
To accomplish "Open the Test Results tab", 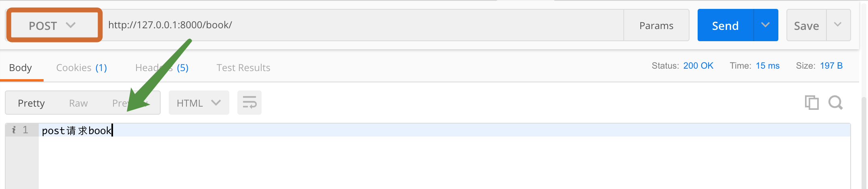I will tap(243, 68).
